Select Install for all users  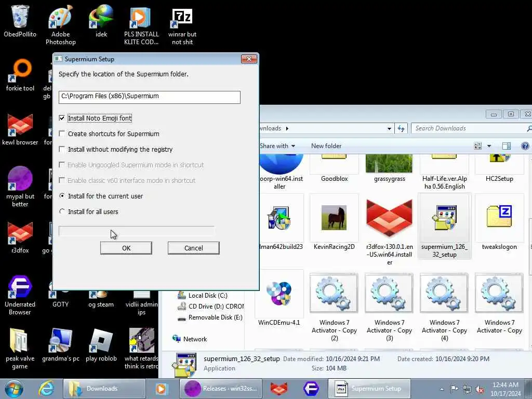(x=62, y=212)
